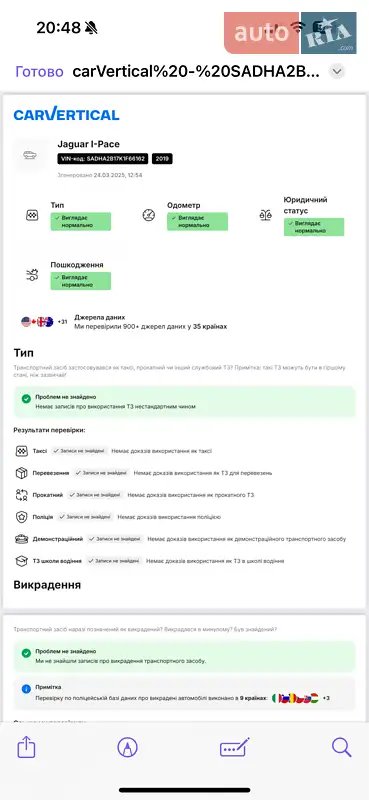Viewport: 369px width, 800px height.
Task: Tap the blue Примітка info icon
Action: [x=26, y=689]
